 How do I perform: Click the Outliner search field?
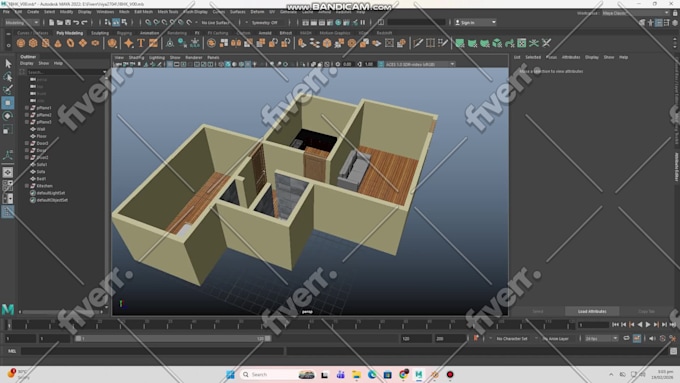(66, 72)
